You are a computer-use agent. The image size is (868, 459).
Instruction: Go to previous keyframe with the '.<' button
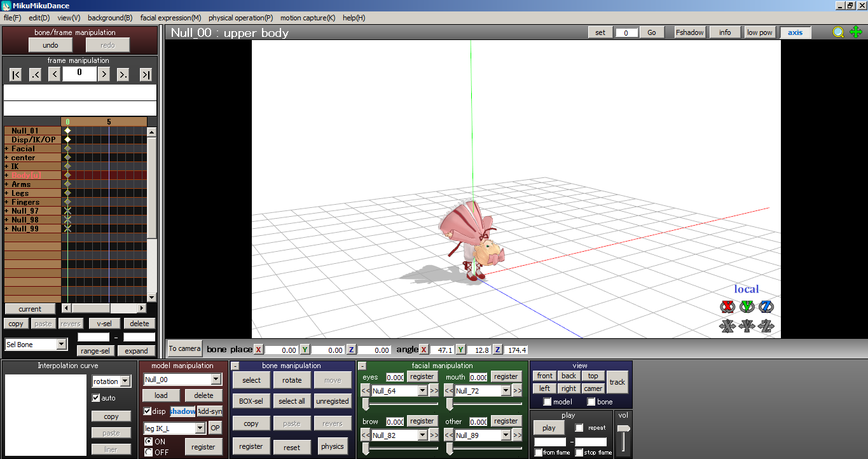pos(35,75)
